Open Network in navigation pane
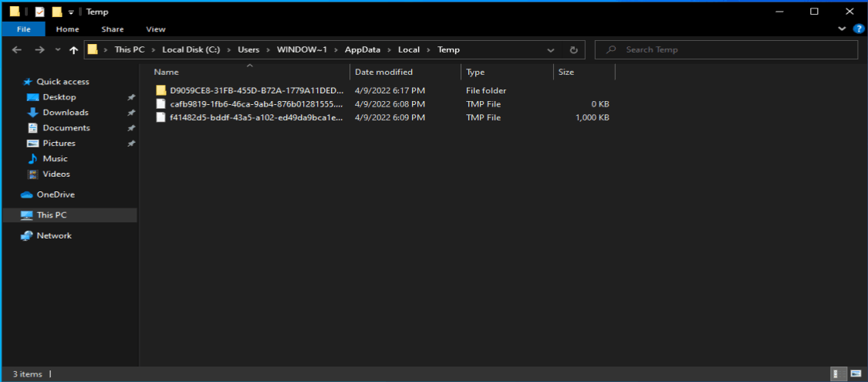 (54, 235)
